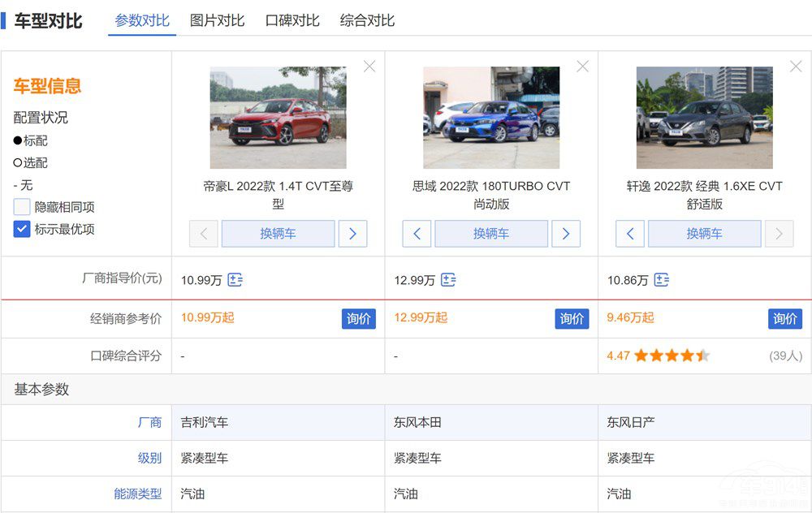Image resolution: width=812 pixels, height=513 pixels.
Task: Remove 帝豪L from comparison with X icon
Action: (369, 67)
